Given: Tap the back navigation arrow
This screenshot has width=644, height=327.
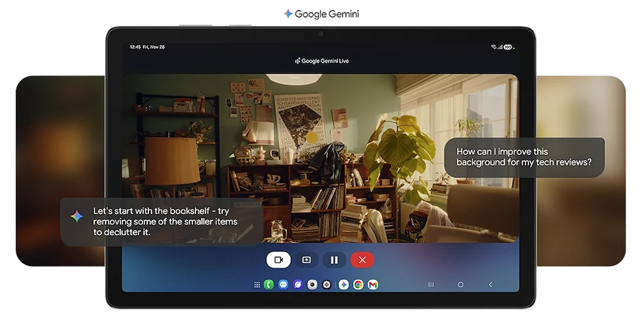Looking at the screenshot, I should coord(490,284).
